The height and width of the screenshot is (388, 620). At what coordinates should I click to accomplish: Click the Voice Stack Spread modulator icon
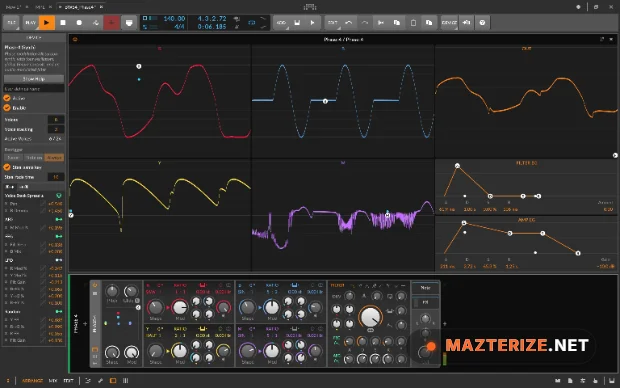59,195
